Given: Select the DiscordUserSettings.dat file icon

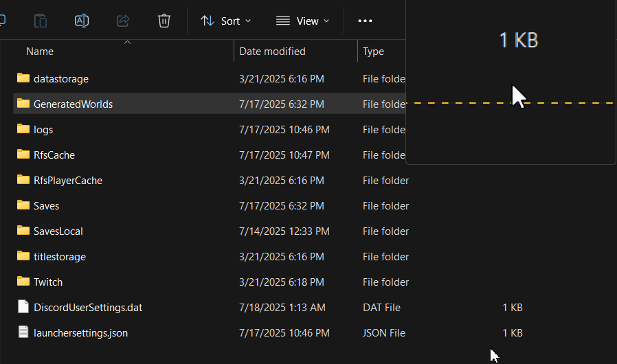Looking at the screenshot, I should click(23, 307).
